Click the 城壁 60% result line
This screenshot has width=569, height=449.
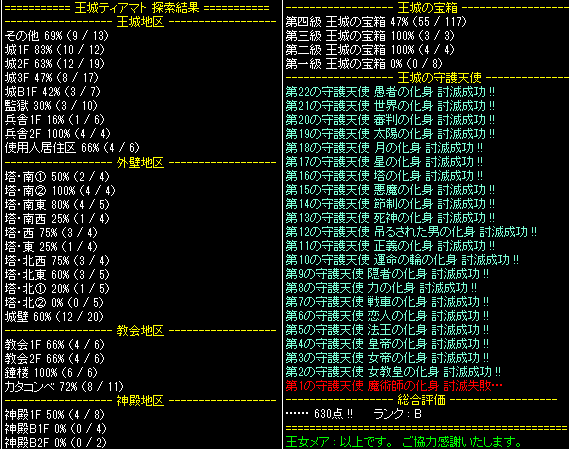pyautogui.click(x=54, y=317)
